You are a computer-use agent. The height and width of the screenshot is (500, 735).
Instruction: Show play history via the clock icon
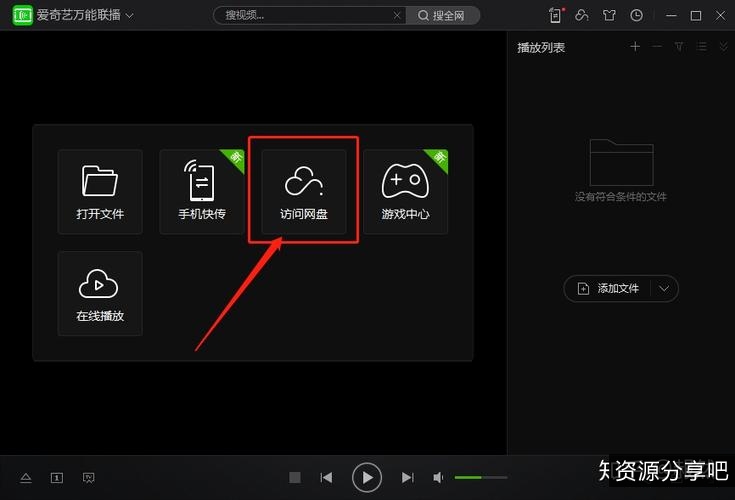637,15
